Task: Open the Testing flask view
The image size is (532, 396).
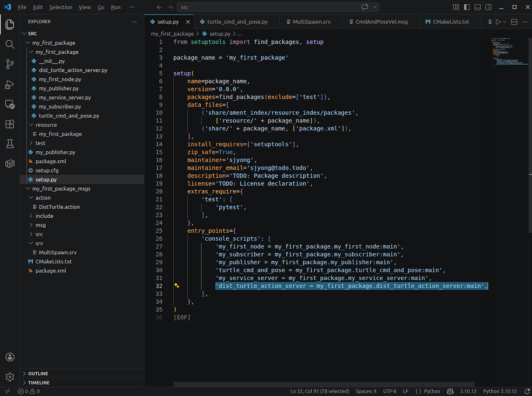Action: click(10, 144)
